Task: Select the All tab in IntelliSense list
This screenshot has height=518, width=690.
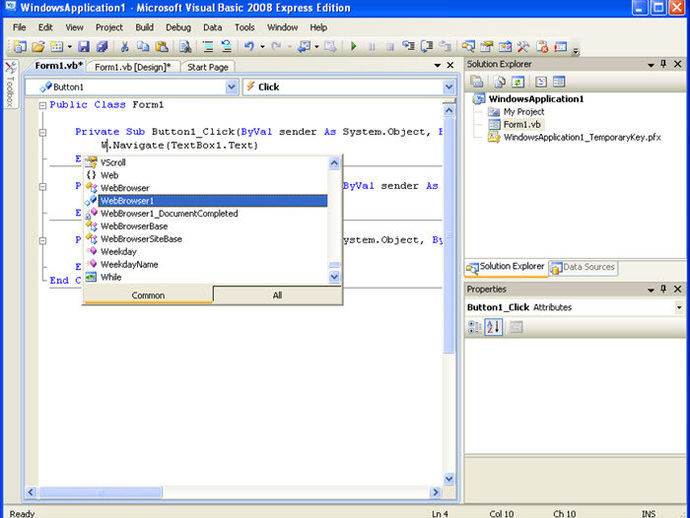Action: click(x=277, y=295)
